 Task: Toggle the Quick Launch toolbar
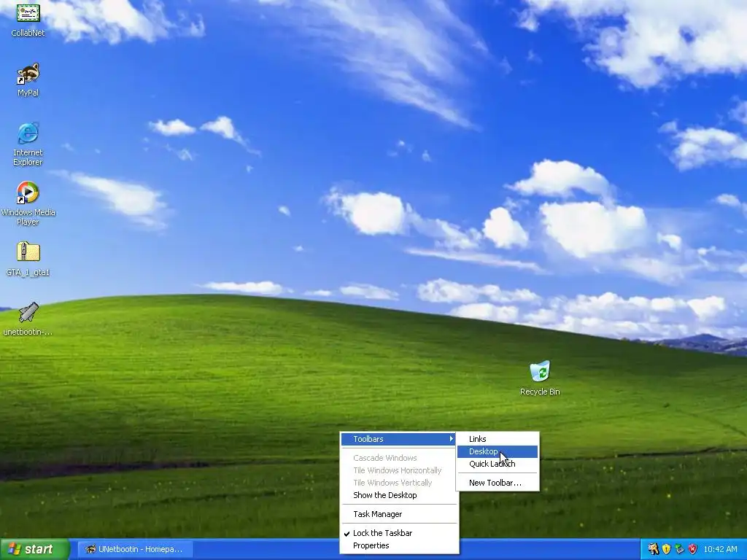(x=498, y=464)
